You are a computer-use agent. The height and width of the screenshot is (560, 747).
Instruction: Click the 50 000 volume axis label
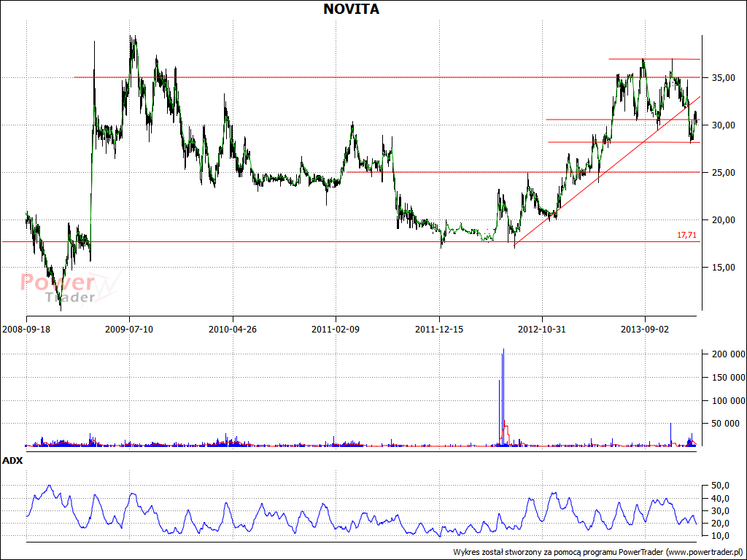point(726,424)
